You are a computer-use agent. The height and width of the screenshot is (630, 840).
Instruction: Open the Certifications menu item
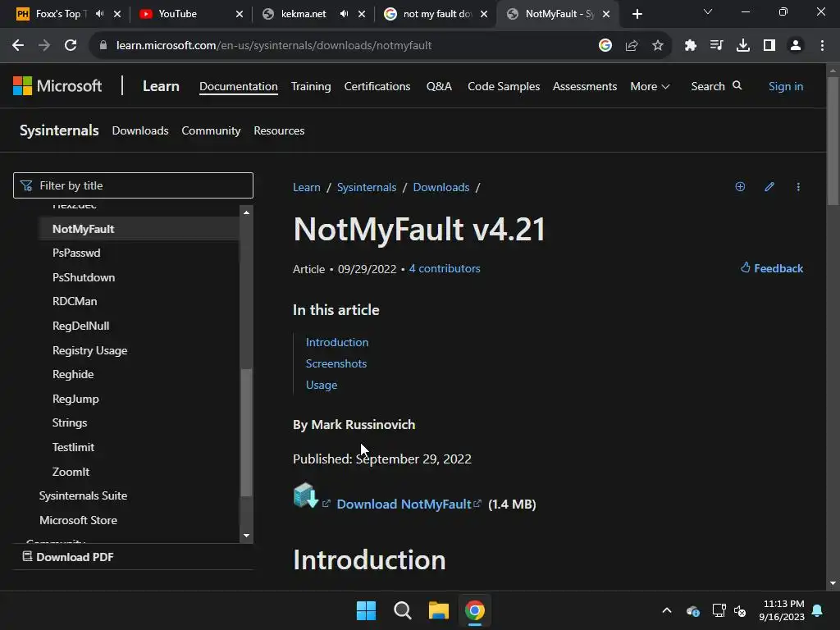pos(377,86)
